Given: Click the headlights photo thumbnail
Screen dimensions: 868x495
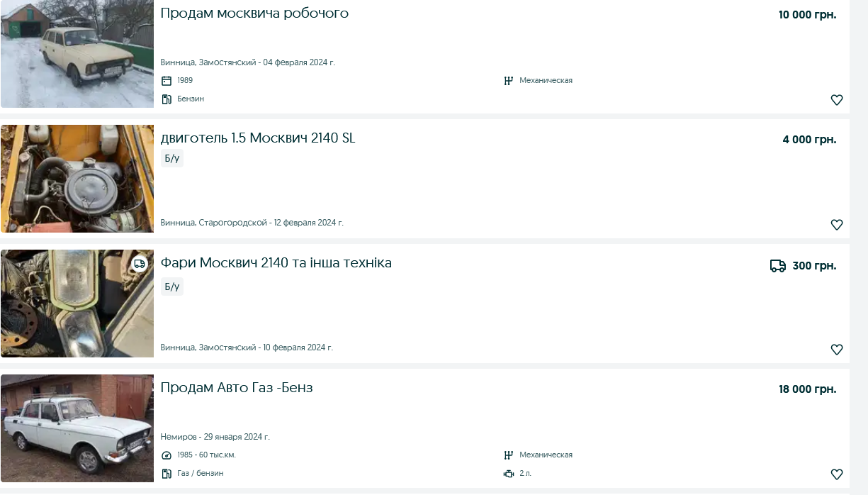Looking at the screenshot, I should pyautogui.click(x=77, y=304).
